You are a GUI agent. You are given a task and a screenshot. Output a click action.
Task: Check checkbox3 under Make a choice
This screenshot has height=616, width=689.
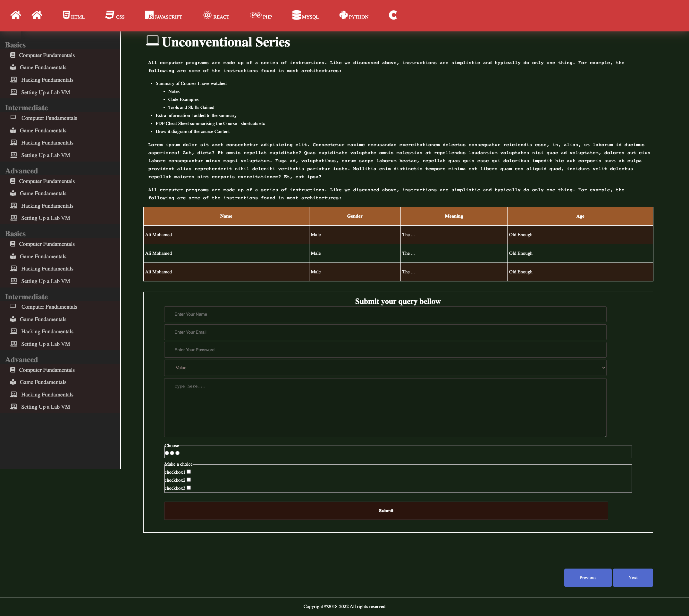189,487
